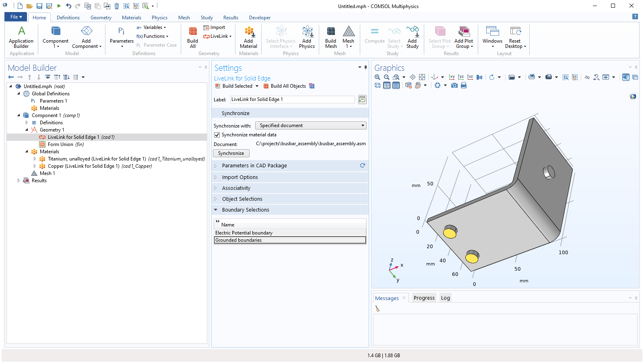644x362 pixels.
Task: Open the Log tab
Action: click(445, 298)
